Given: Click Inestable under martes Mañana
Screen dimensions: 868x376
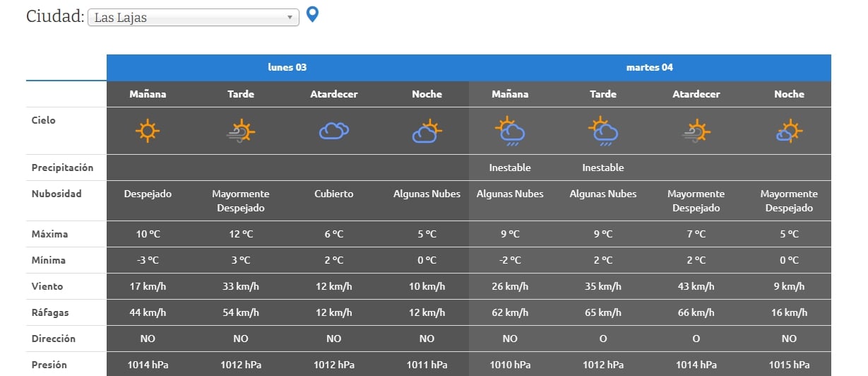Looking at the screenshot, I should tap(510, 168).
